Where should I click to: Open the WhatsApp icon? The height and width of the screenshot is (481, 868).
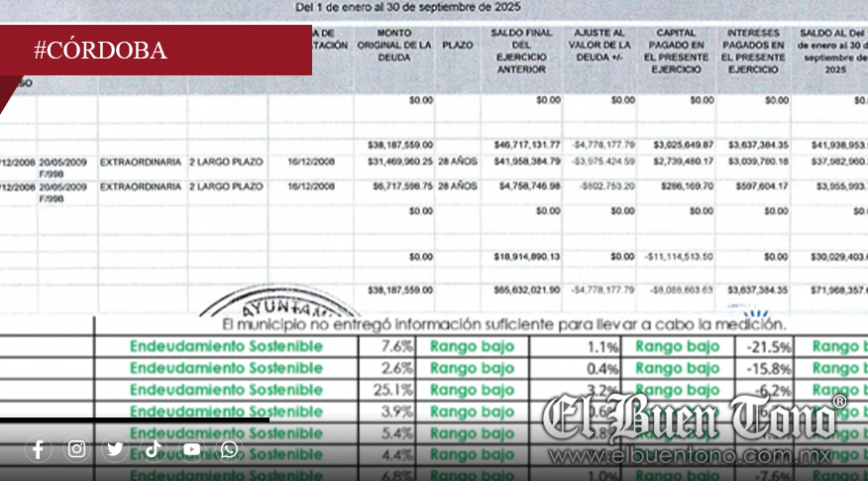tap(230, 449)
